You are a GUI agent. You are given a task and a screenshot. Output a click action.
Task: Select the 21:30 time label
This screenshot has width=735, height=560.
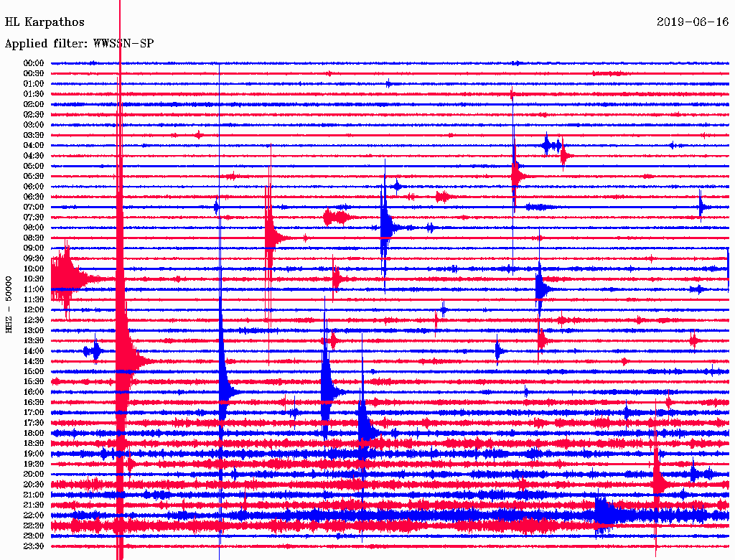click(34, 505)
